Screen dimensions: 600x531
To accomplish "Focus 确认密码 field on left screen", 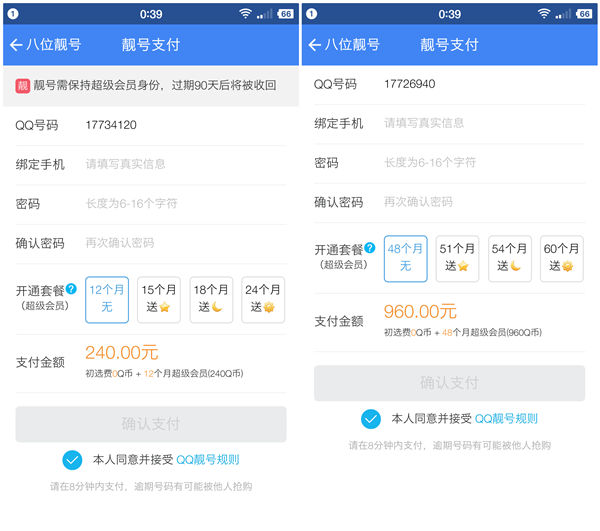I will coord(151,244).
